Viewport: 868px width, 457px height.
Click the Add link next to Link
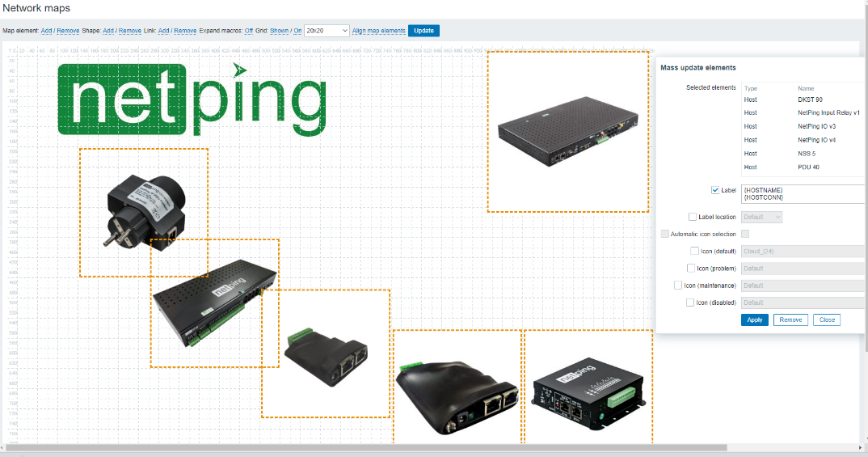[x=164, y=31]
